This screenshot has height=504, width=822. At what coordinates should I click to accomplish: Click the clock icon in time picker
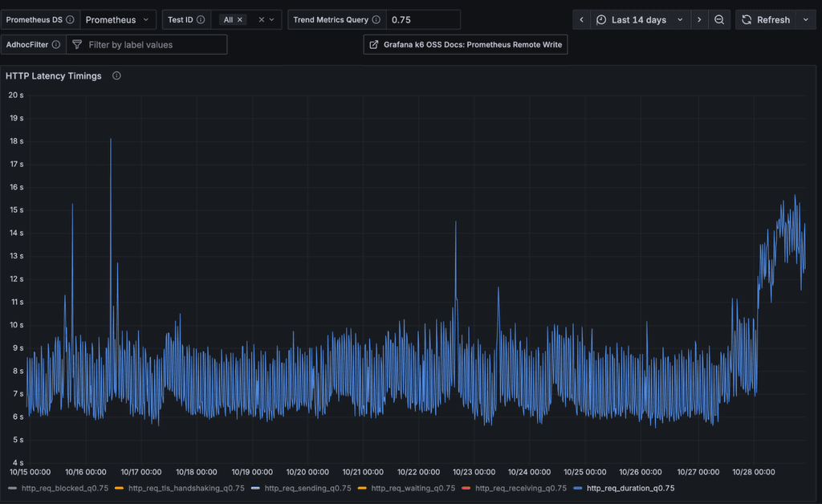[x=601, y=19]
